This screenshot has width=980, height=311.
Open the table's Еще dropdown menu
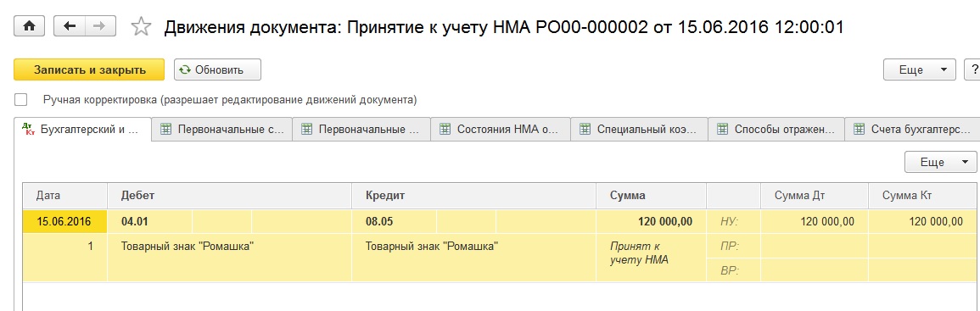(x=940, y=162)
